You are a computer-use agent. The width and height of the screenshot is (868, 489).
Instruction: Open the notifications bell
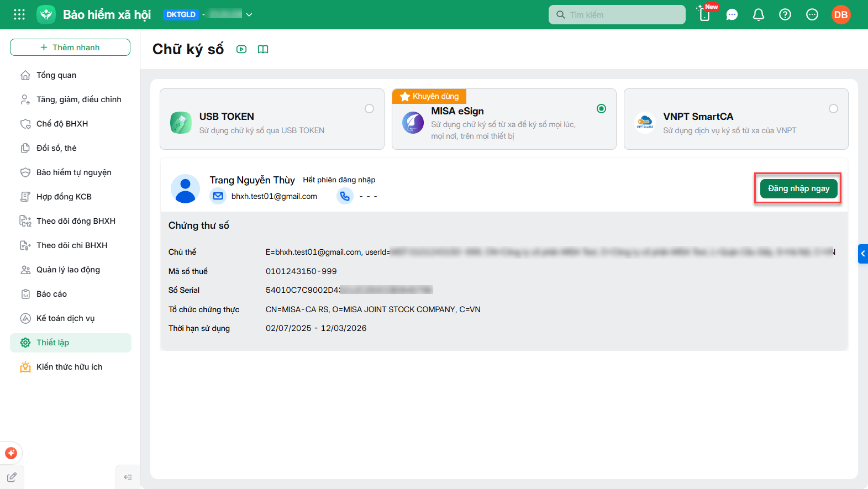[x=759, y=15]
